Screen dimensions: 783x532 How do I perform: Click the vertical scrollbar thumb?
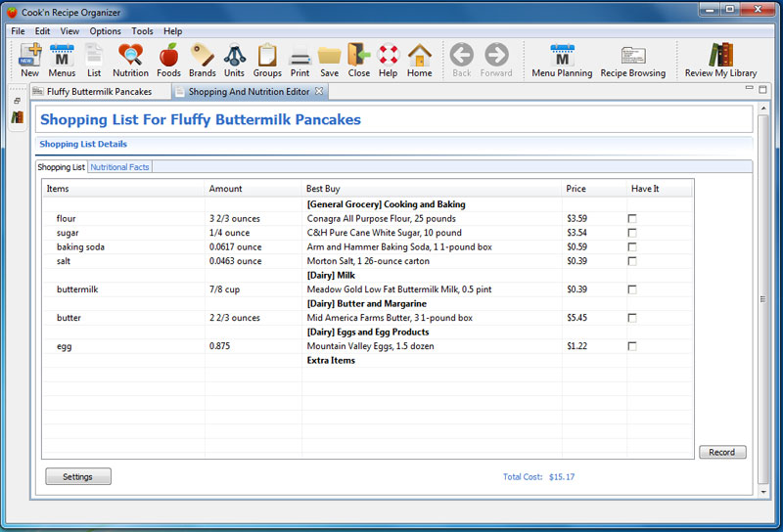tap(763, 299)
